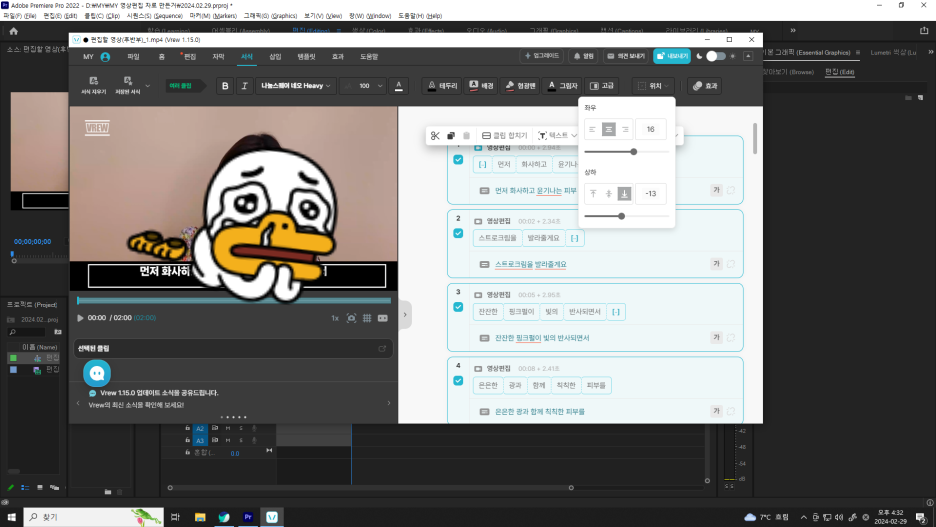Show the grid overlay icon under preview

[367, 318]
